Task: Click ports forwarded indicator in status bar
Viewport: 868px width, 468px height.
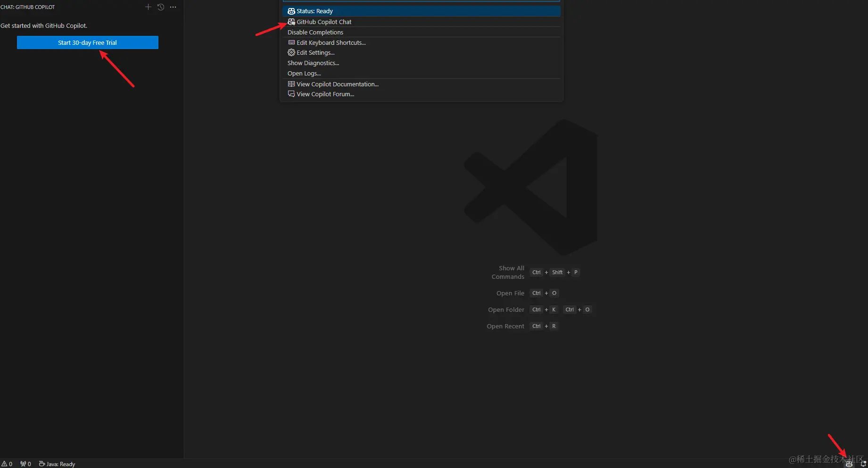Action: click(25, 464)
